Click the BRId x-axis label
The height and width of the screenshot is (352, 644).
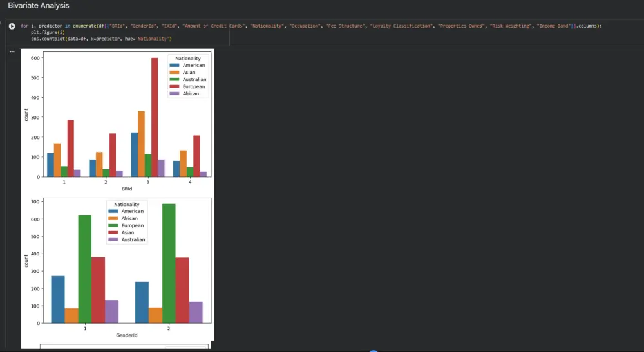(126, 189)
